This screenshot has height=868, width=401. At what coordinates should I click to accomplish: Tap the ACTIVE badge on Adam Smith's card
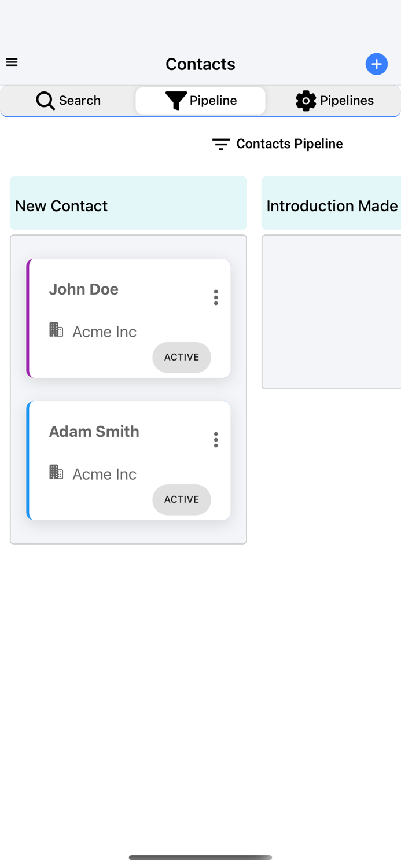(182, 500)
